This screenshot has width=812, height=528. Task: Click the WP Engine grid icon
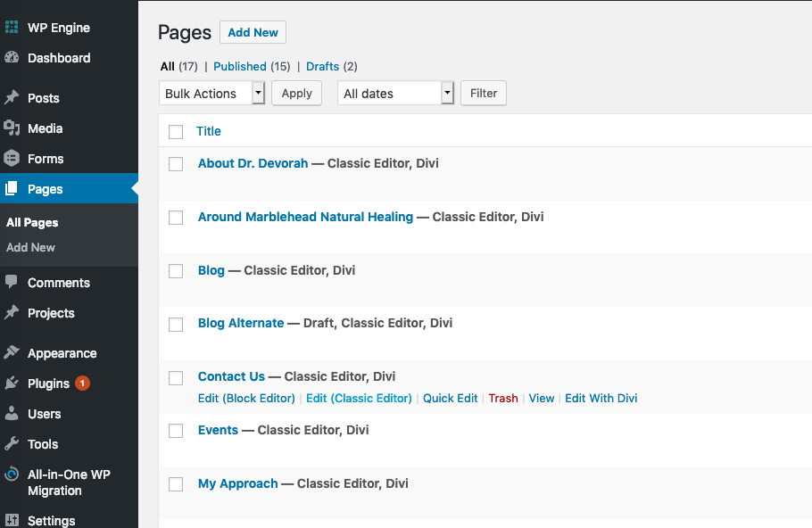tap(12, 27)
